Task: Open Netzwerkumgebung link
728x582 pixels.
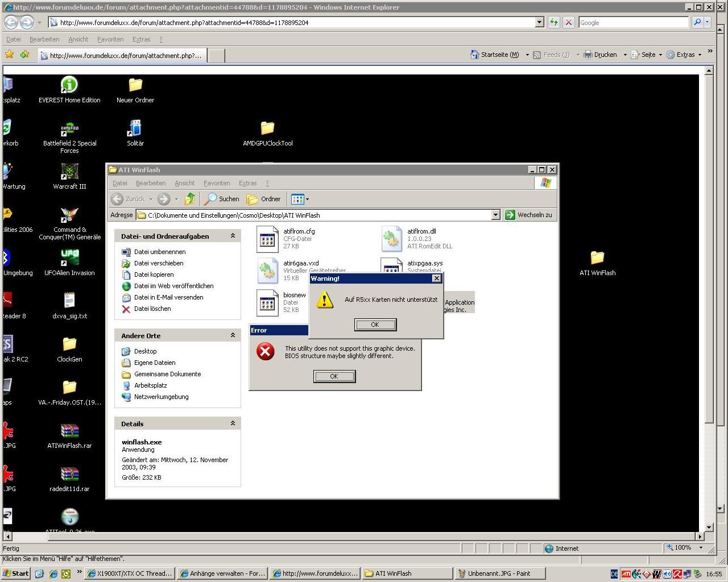Action: click(162, 397)
